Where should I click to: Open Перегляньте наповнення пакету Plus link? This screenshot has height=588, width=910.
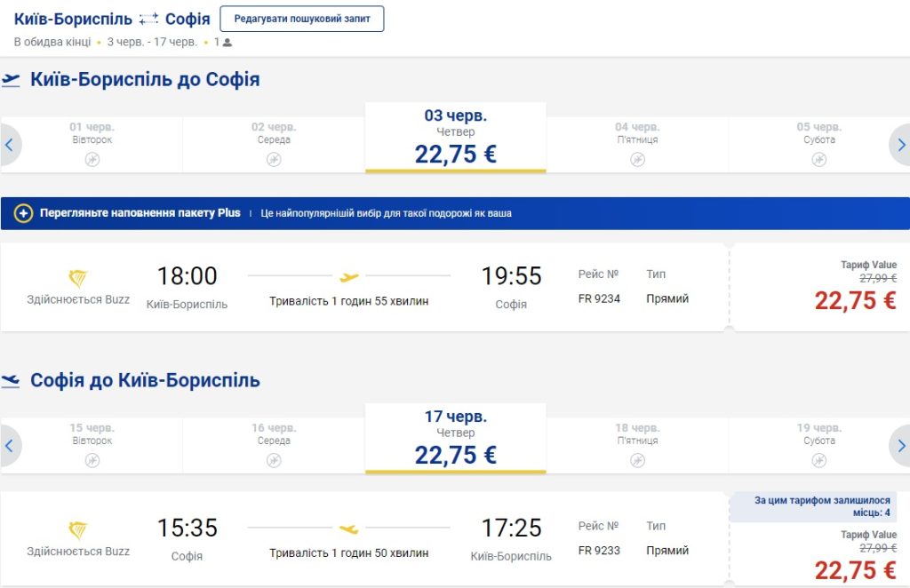tap(140, 213)
